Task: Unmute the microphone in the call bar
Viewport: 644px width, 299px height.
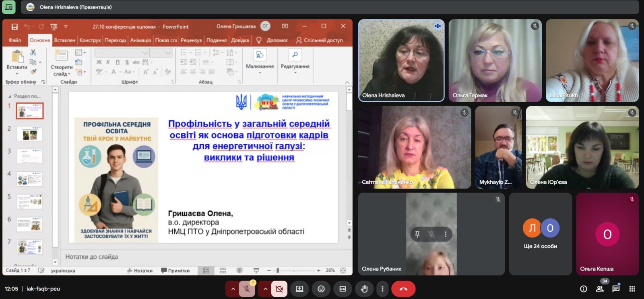Action: pyautogui.click(x=247, y=289)
